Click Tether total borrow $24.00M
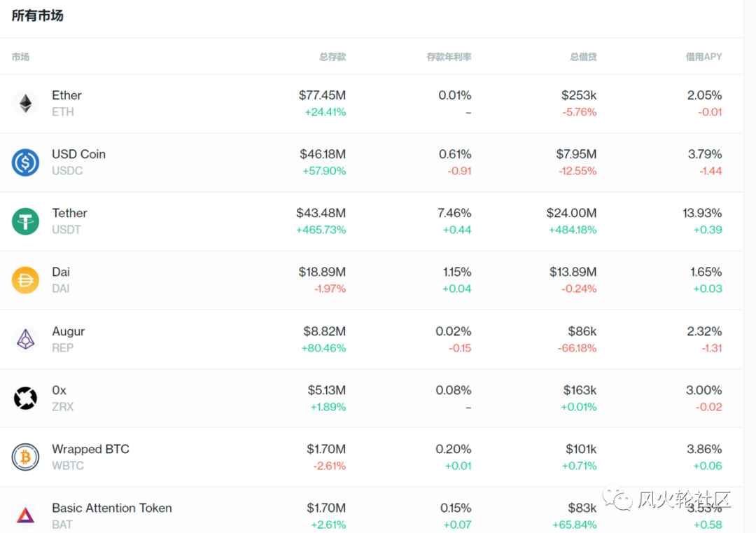Screen dimensions: 756x533 [571, 213]
